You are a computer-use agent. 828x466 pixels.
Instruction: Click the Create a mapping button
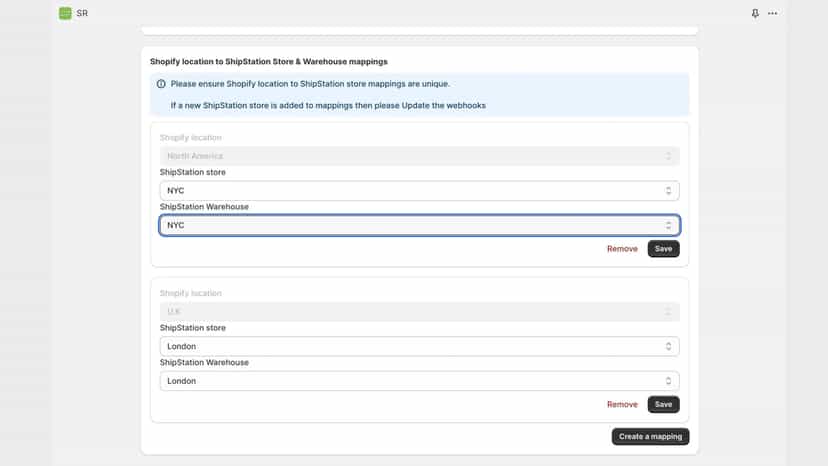point(650,436)
